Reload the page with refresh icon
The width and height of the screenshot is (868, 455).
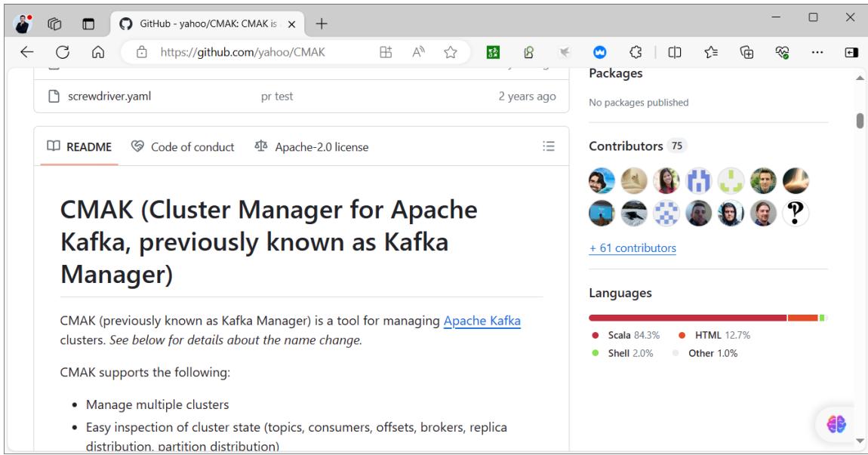[63, 52]
